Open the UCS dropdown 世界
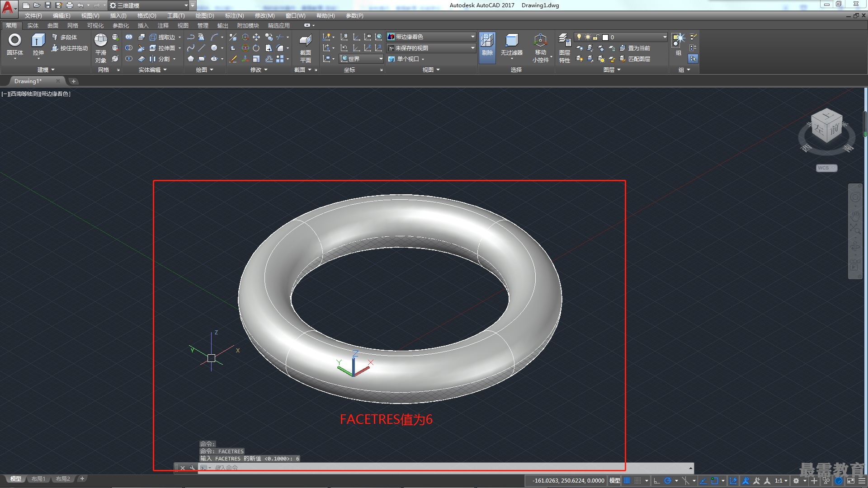Screen dimensions: 868x488 tap(361, 59)
